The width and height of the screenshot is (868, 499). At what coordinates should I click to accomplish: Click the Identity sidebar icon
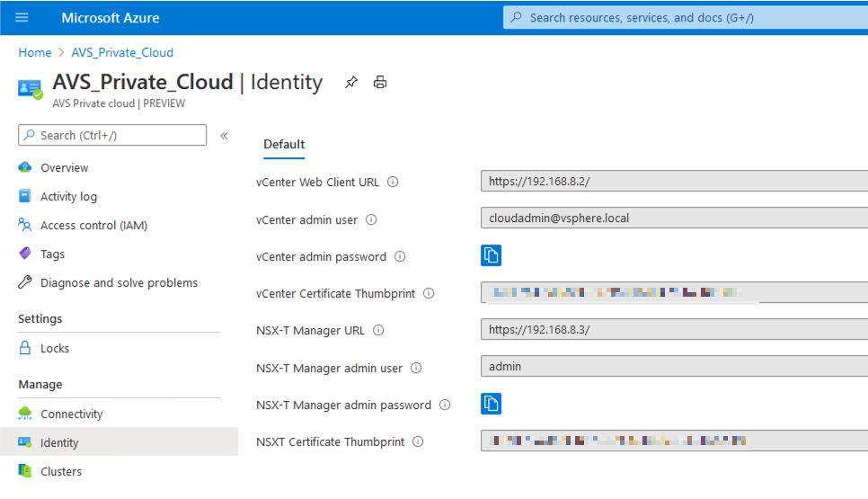coord(25,442)
